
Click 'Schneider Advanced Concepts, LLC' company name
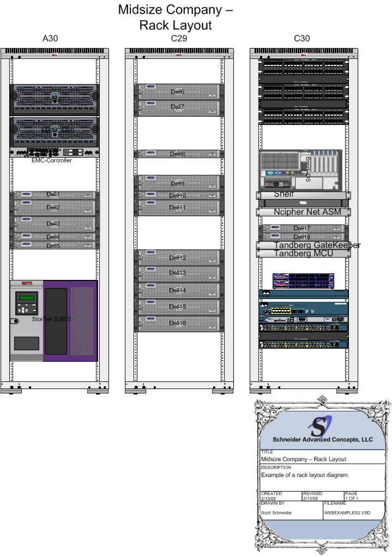[x=323, y=439]
